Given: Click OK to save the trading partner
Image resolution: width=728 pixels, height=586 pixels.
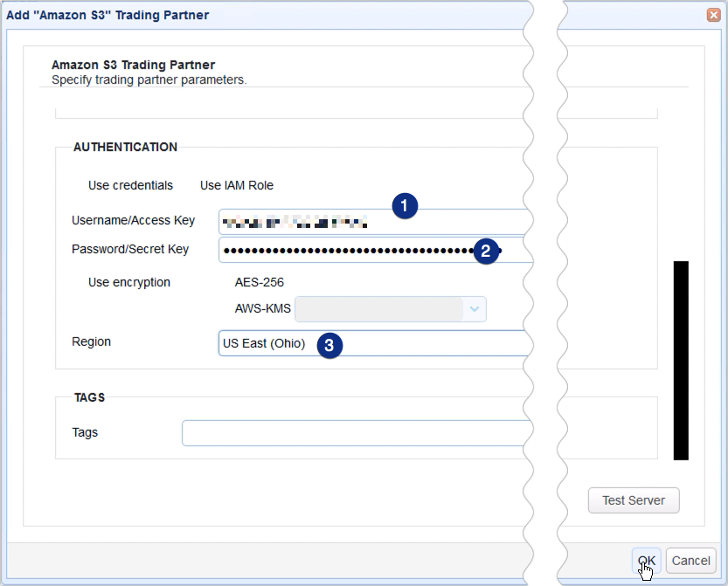Looking at the screenshot, I should [x=646, y=561].
